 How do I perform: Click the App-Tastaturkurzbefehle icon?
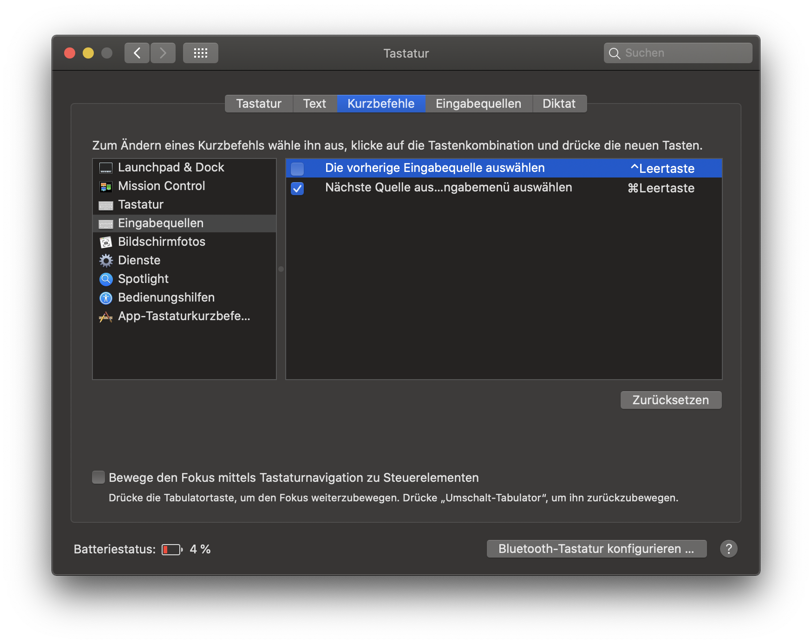[106, 317]
